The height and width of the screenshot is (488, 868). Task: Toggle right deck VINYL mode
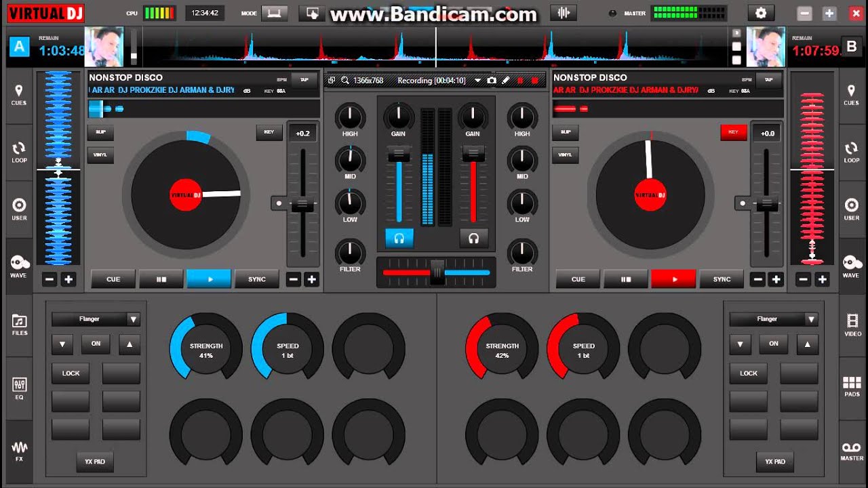[x=565, y=155]
